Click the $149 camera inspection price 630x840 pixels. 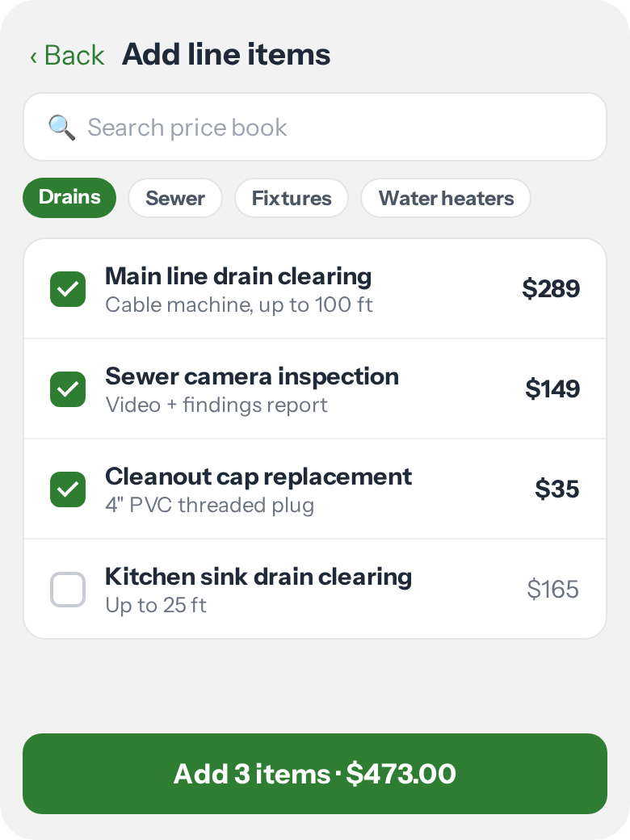pos(552,389)
